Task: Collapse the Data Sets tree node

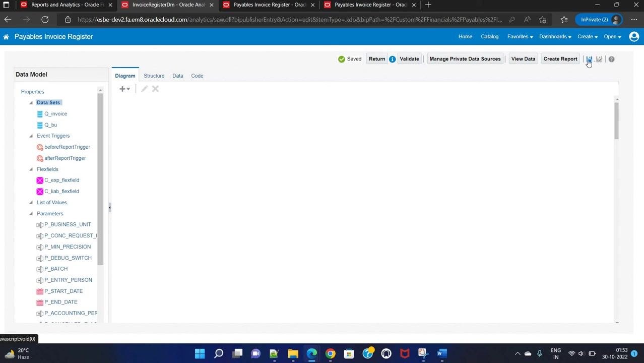Action: tap(31, 103)
